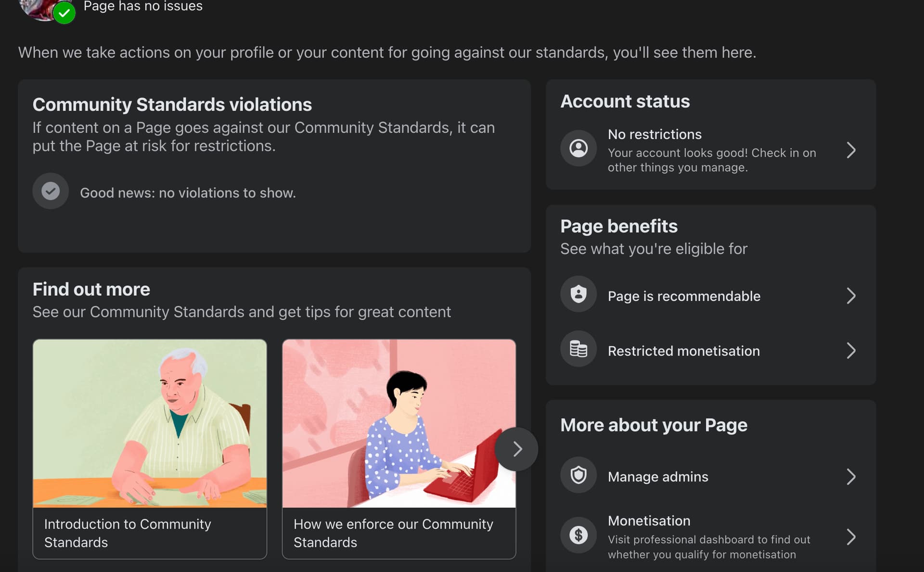Click the Restricted monetisation coins icon

point(578,349)
